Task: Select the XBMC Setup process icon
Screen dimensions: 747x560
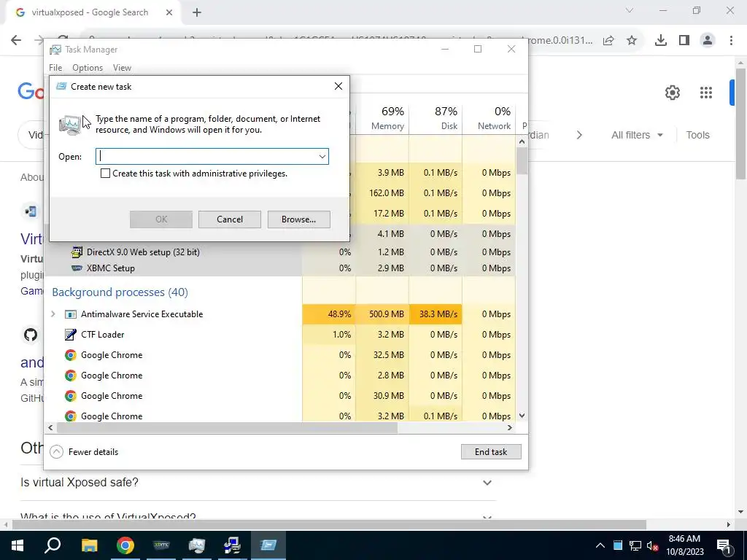Action: pos(77,268)
